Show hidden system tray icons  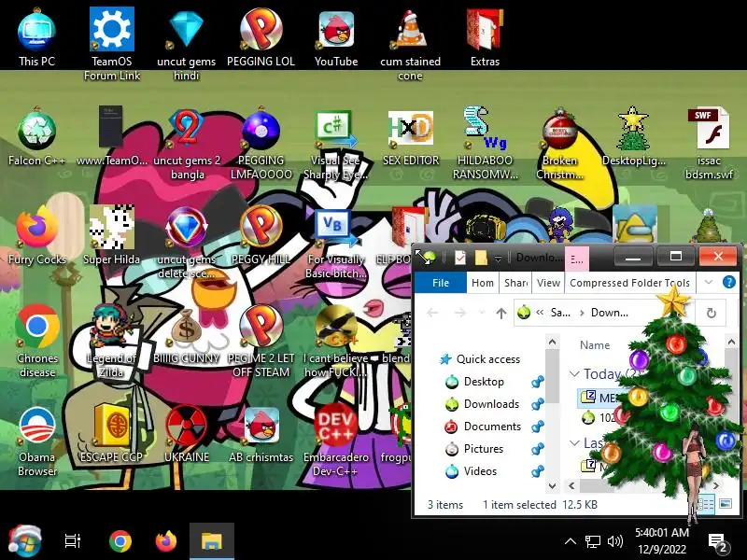pyautogui.click(x=571, y=541)
